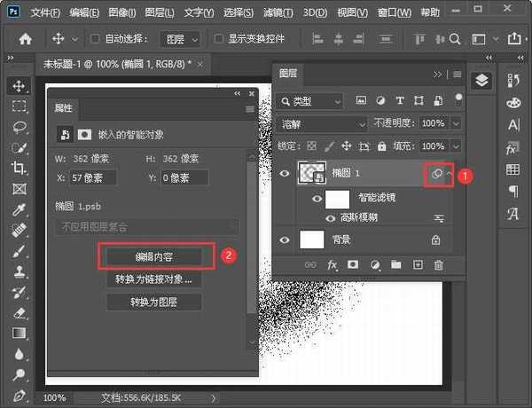
Task: Create new layer with the plus icon
Action: 418,265
